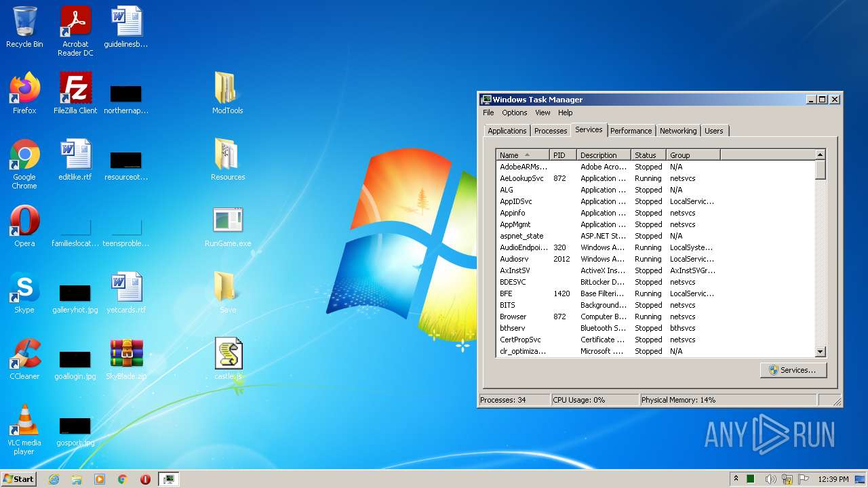Image resolution: width=868 pixels, height=488 pixels.
Task: Open Task Manager Options menu
Action: [514, 113]
